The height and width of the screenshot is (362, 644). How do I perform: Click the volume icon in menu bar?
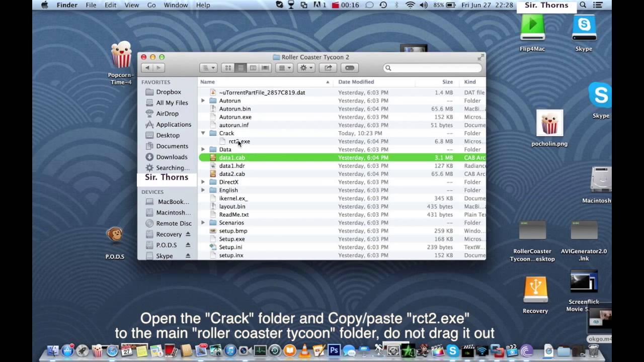[424, 5]
